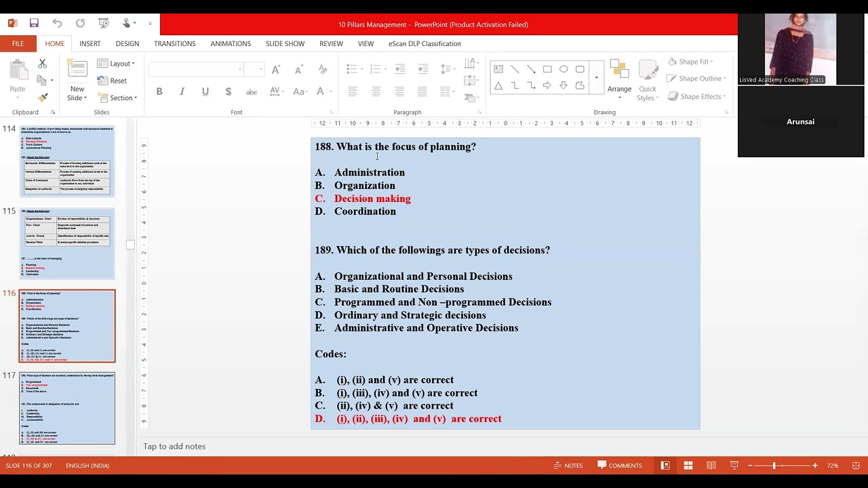This screenshot has height=488, width=868.
Task: Select the Down Arrow block shape
Action: point(564,85)
